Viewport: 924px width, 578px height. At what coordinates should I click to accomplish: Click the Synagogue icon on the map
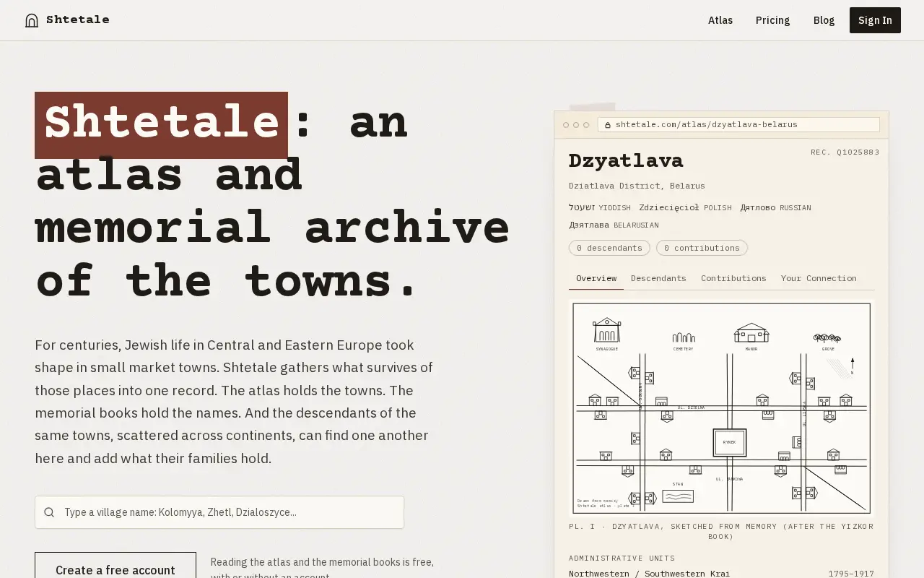coord(606,330)
